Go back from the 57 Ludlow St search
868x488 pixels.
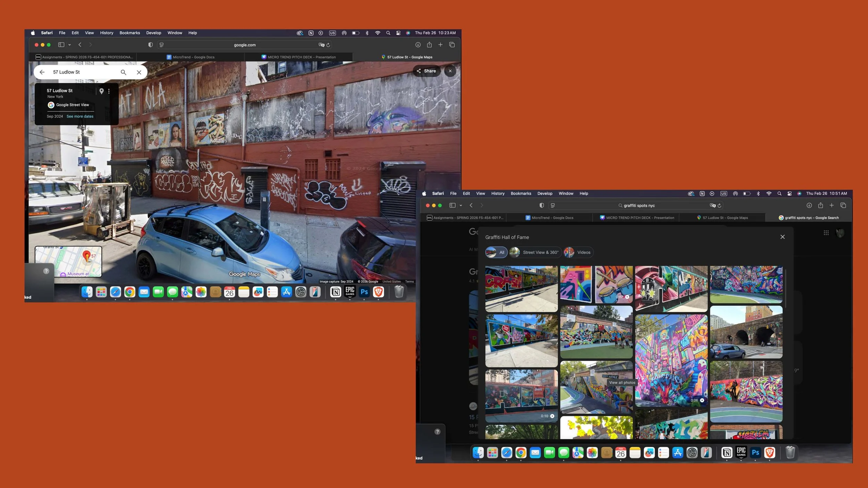click(x=42, y=72)
